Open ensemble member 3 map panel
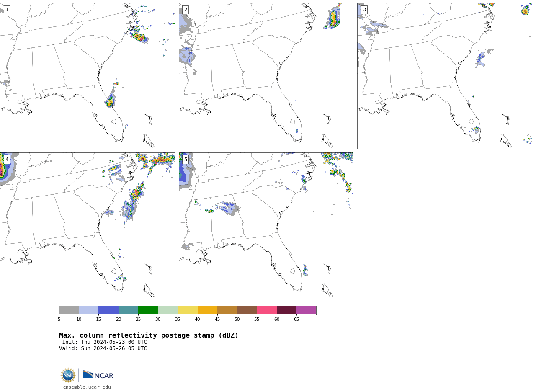This screenshot has width=536, height=392. click(x=444, y=76)
